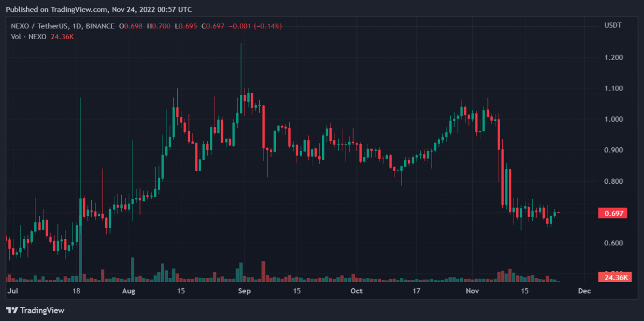The height and width of the screenshot is (321, 644).
Task: Click the 1.100 price axis label
Action: click(613, 88)
